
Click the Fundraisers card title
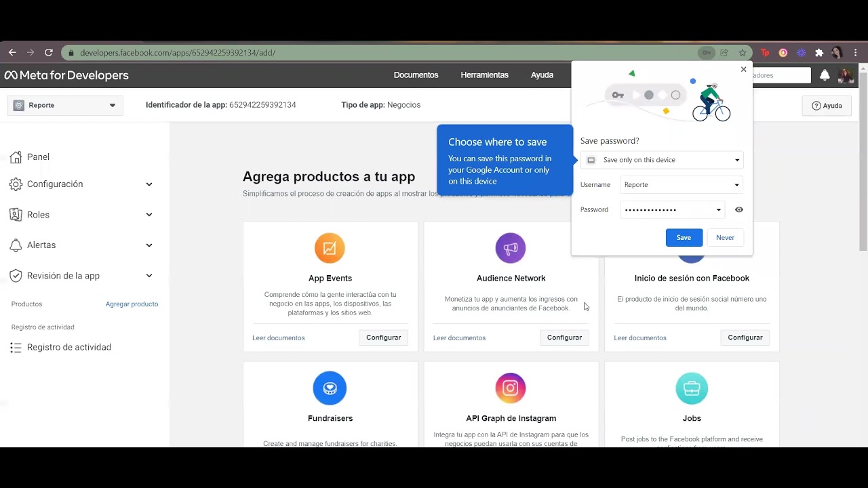(330, 419)
